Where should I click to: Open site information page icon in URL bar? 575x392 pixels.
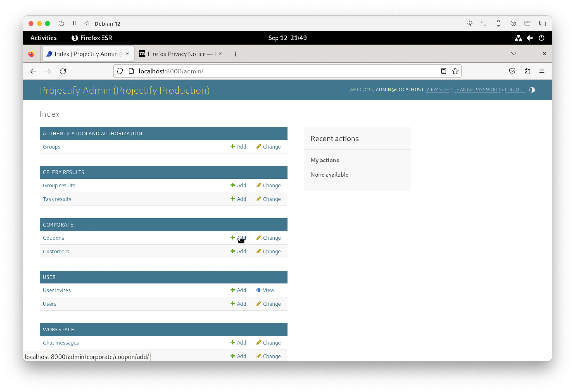pyautogui.click(x=131, y=71)
